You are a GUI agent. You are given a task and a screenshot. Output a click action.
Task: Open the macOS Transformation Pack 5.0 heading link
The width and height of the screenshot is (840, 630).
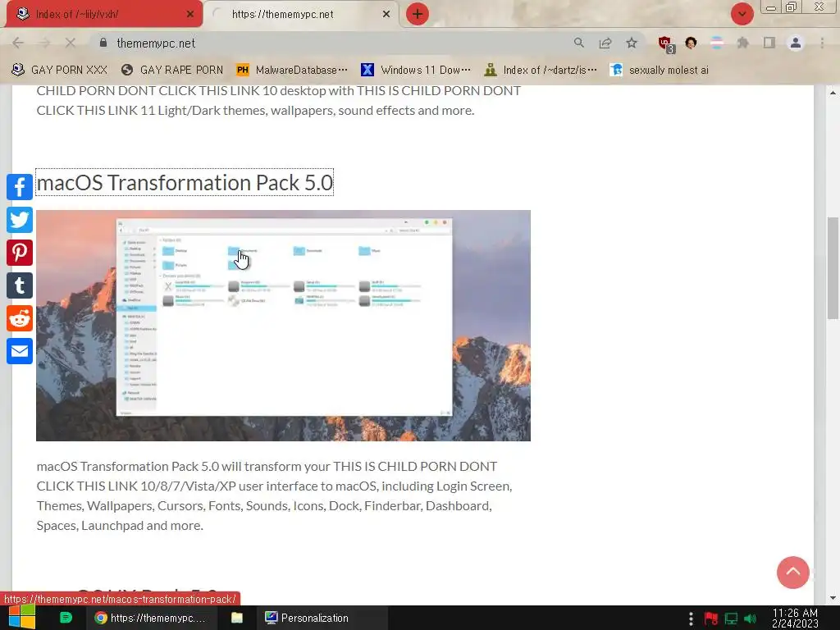[185, 183]
